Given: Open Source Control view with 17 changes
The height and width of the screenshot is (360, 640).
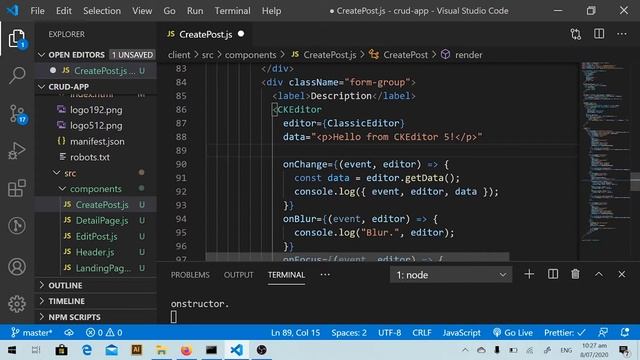Looking at the screenshot, I should click(x=17, y=114).
